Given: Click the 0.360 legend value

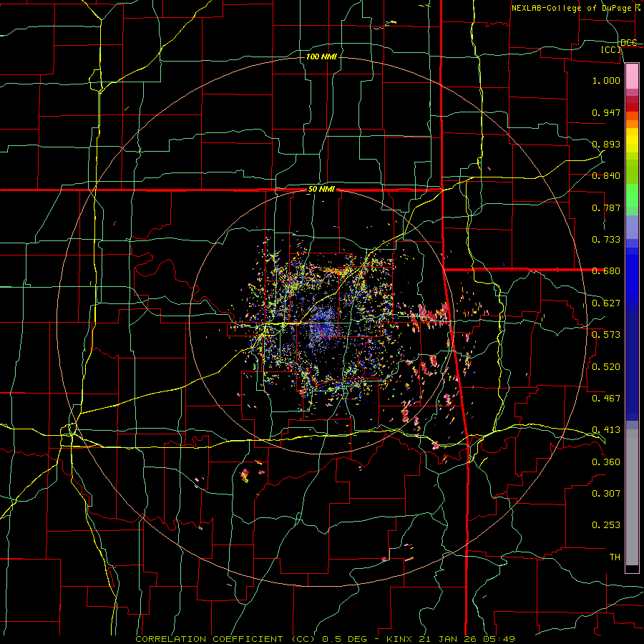Looking at the screenshot, I should [x=606, y=462].
